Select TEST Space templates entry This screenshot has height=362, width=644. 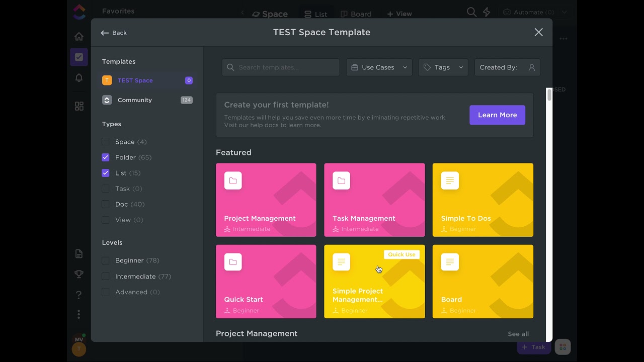(147, 80)
